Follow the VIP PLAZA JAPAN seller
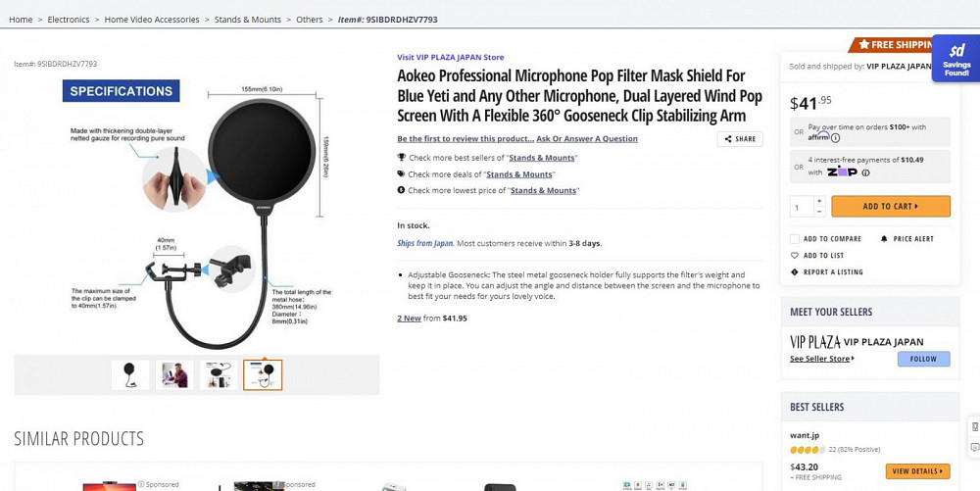This screenshot has width=980, height=491. (x=924, y=359)
